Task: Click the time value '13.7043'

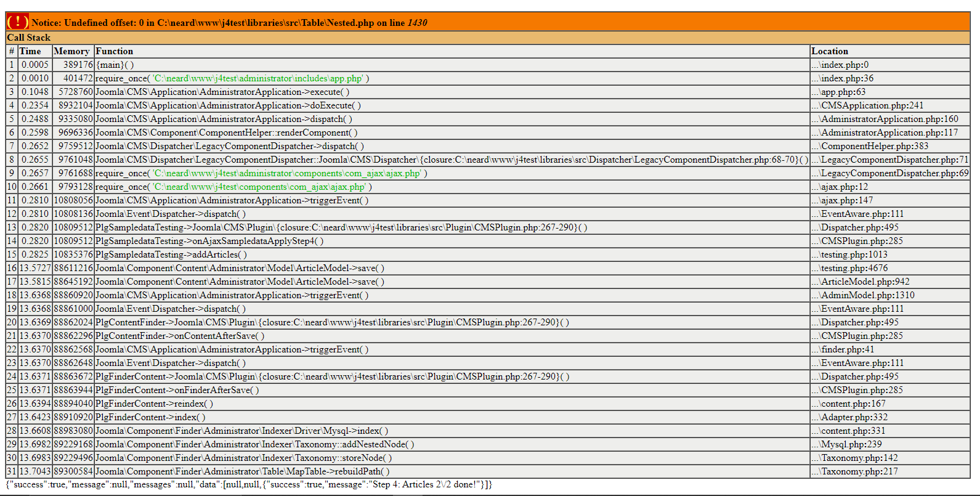Action: click(x=34, y=471)
